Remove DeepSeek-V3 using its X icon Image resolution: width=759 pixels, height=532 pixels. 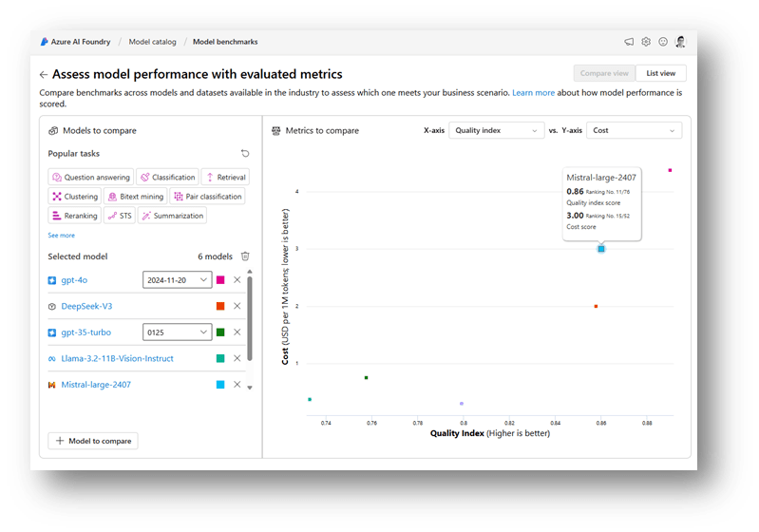237,306
